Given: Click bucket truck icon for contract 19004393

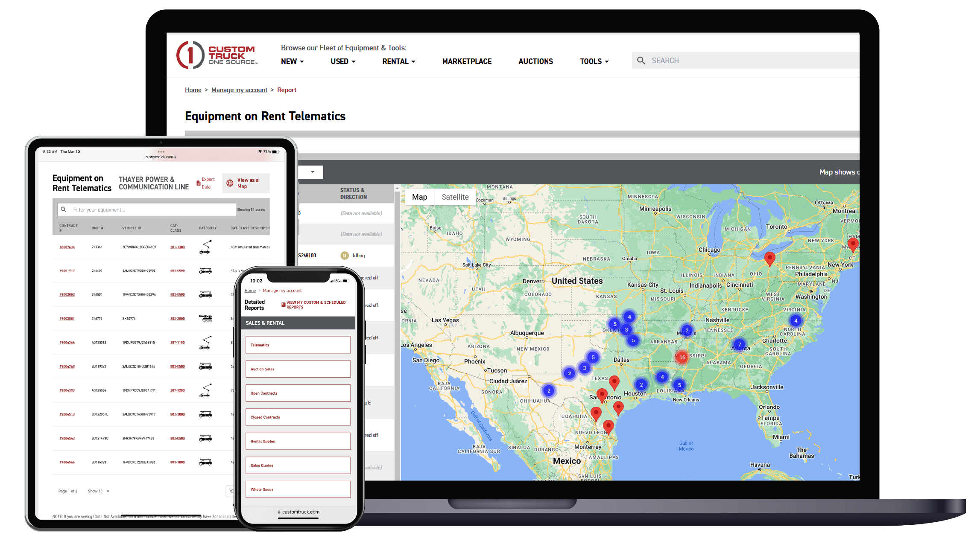Looking at the screenshot, I should pos(205,390).
